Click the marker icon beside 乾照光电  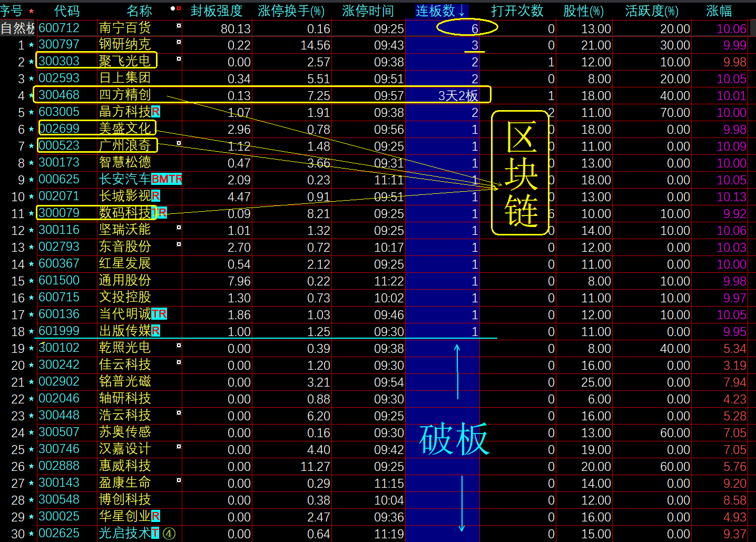[x=179, y=346]
